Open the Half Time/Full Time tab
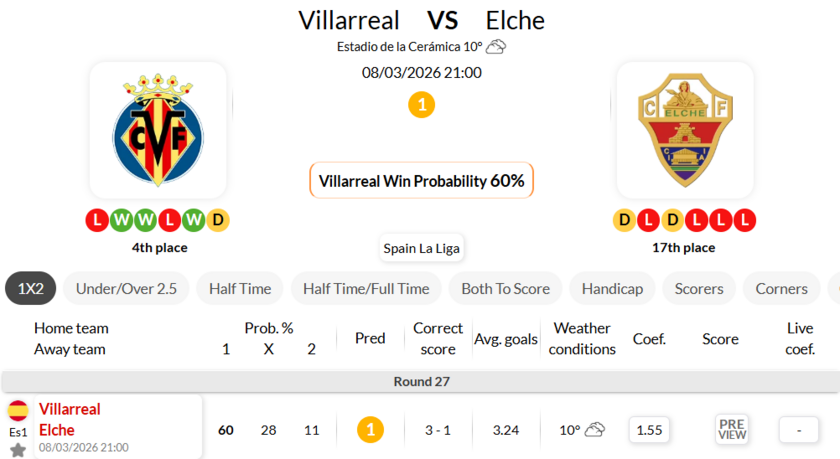 (366, 289)
